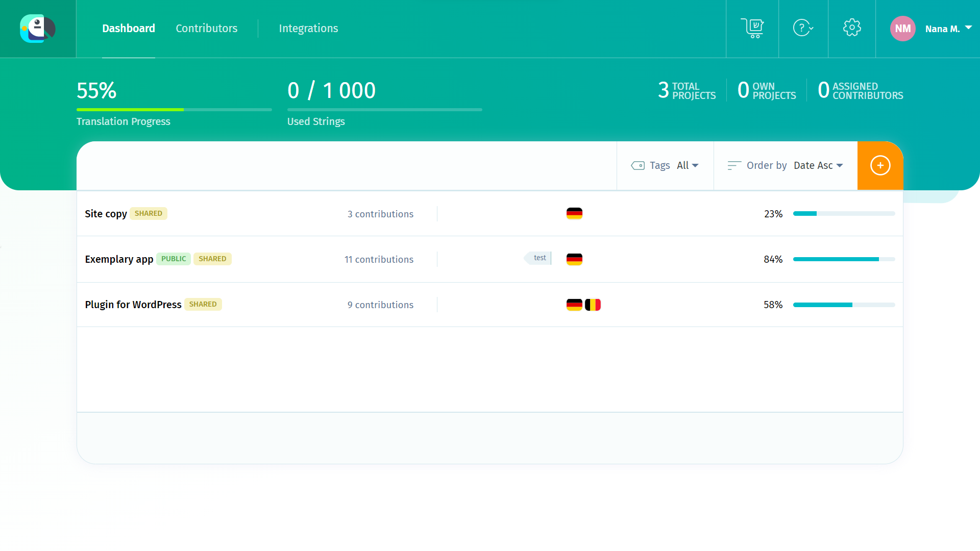This screenshot has width=980, height=551.
Task: Open the Exemplary app project
Action: point(119,259)
